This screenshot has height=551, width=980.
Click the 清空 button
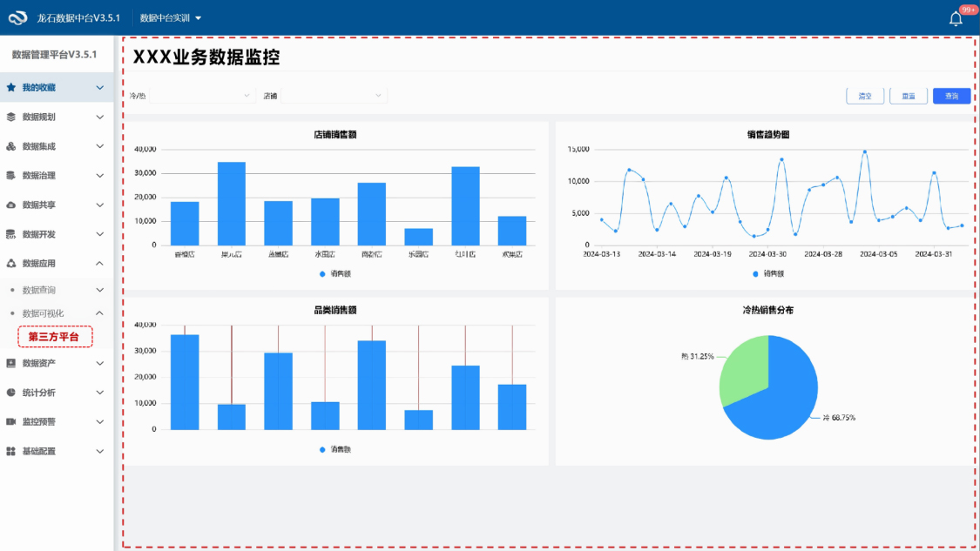pyautogui.click(x=865, y=96)
